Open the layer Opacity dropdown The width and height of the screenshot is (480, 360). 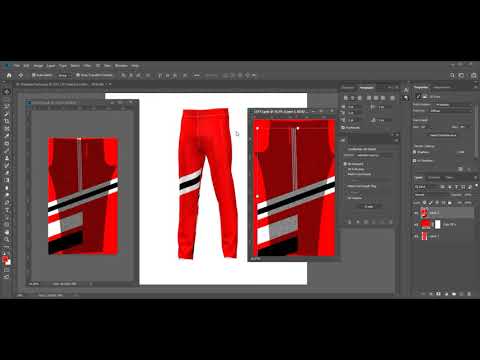[467, 195]
